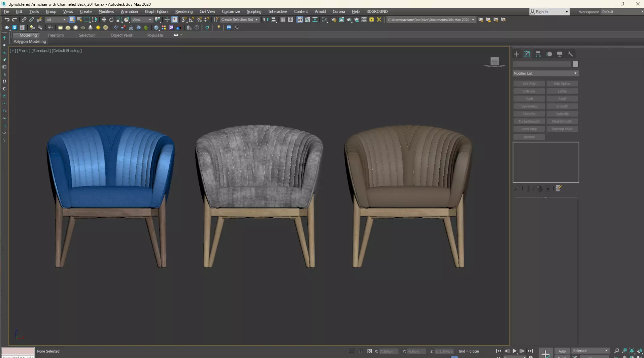The width and height of the screenshot is (644, 358).
Task: Toggle Window/Crossing selection mode
Action: pyautogui.click(x=95, y=20)
